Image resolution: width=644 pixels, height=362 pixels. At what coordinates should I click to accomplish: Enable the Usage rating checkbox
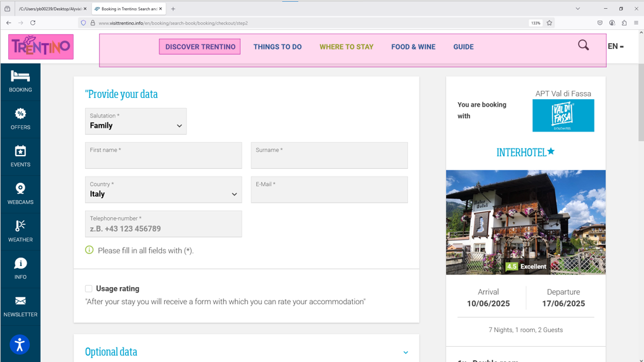tap(89, 288)
